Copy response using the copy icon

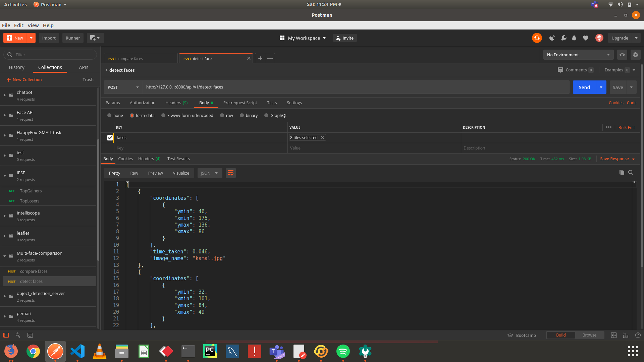(x=622, y=172)
